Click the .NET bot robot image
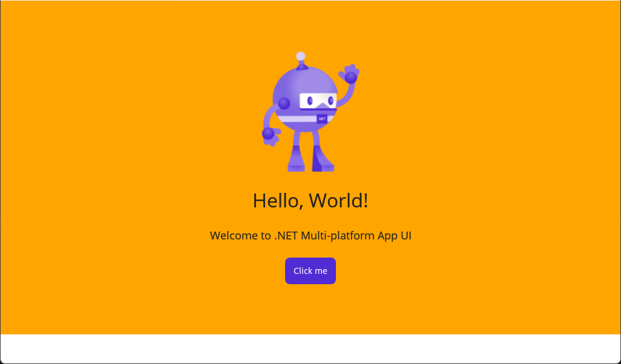 point(310,112)
